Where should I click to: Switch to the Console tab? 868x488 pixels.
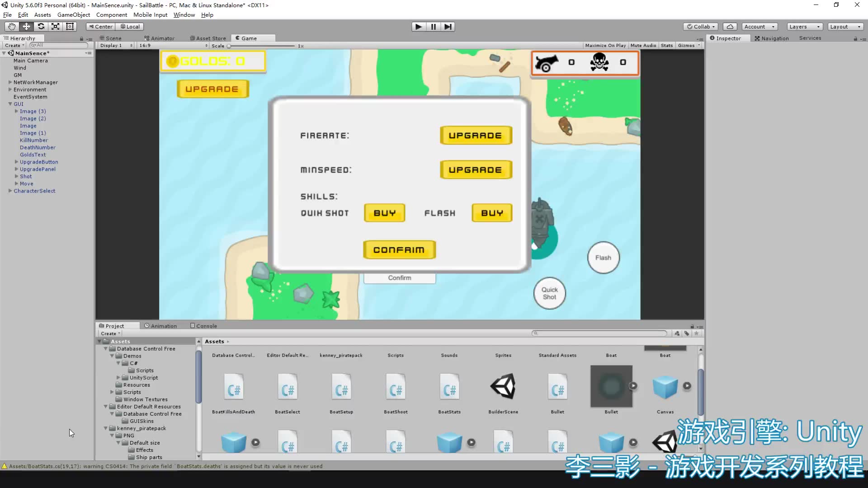point(203,326)
